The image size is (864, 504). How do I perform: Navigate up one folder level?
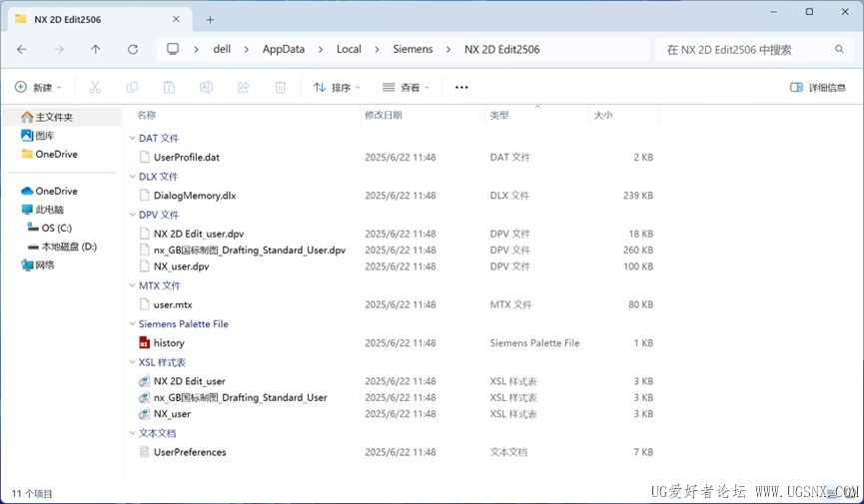click(x=95, y=50)
